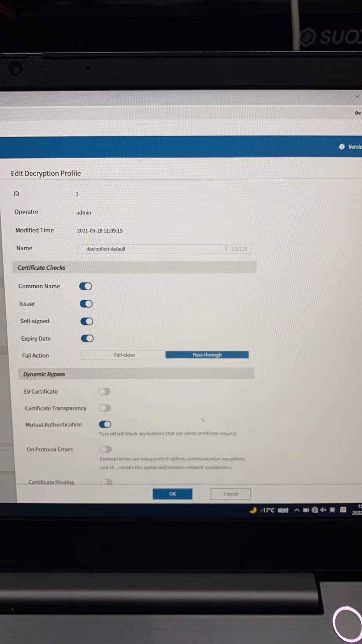This screenshot has height=644, width=362.
Task: Toggle the Self-signed certificate check
Action: click(87, 321)
